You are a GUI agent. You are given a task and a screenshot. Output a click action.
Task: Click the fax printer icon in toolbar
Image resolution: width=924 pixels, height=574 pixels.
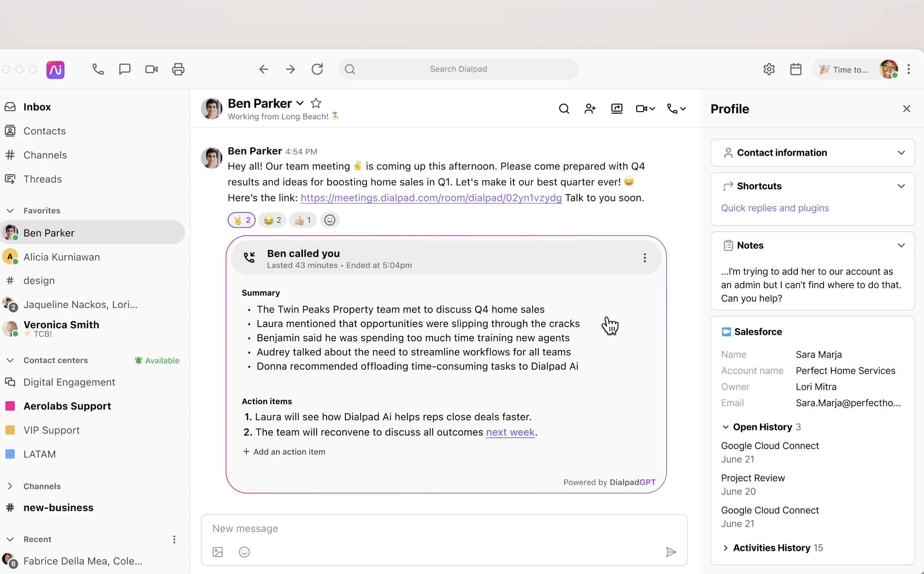coord(178,69)
